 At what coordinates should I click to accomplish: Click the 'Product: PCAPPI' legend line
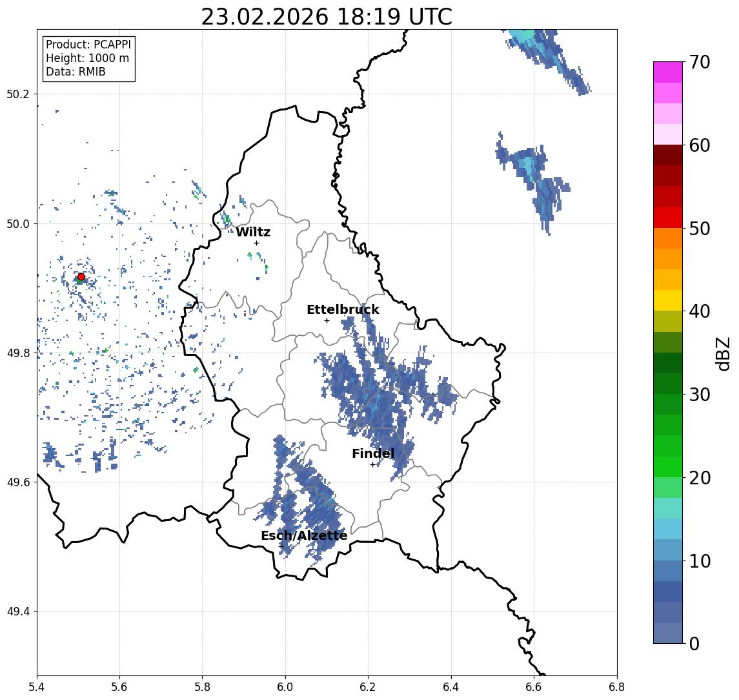click(x=88, y=45)
